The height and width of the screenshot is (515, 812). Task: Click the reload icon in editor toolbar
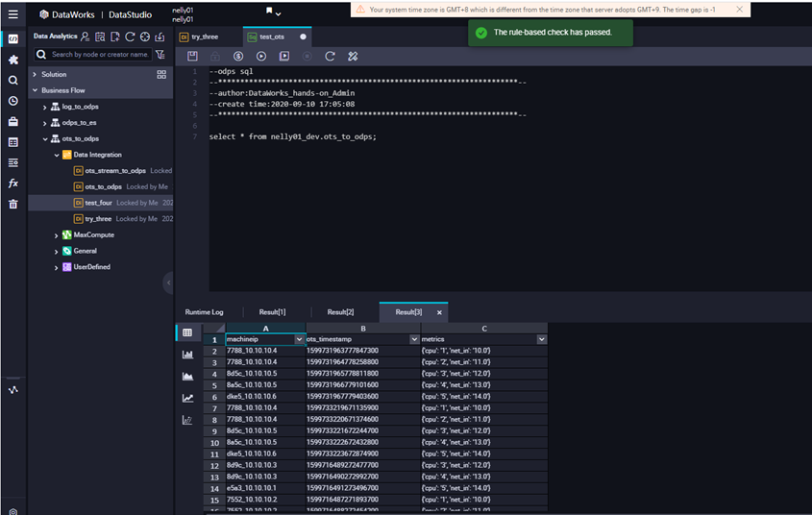coord(330,56)
